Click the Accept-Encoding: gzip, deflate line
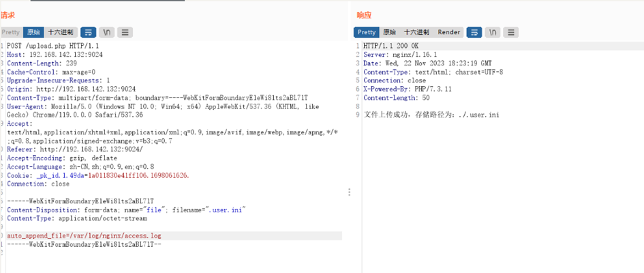644x273 pixels. [62, 158]
